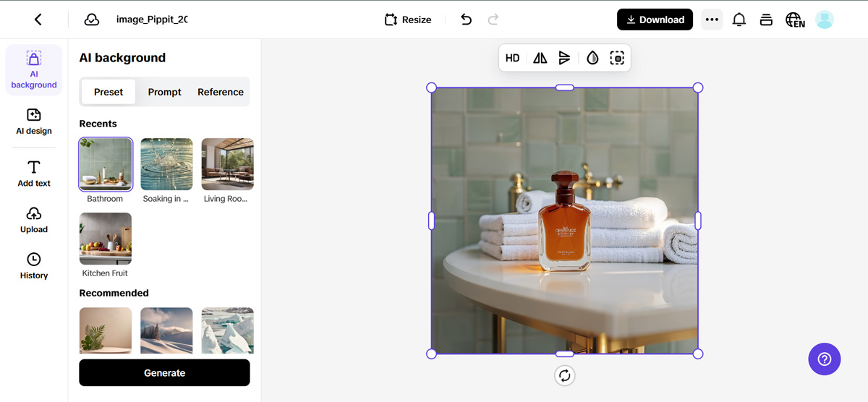The width and height of the screenshot is (868, 402).
Task: Open the stacked cards icon in header
Action: [x=766, y=20]
